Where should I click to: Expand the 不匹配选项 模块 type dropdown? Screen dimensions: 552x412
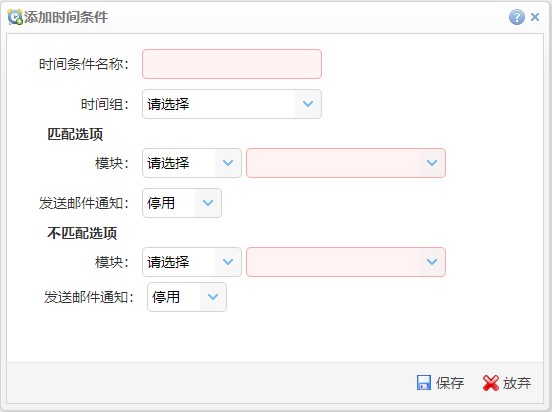click(228, 262)
